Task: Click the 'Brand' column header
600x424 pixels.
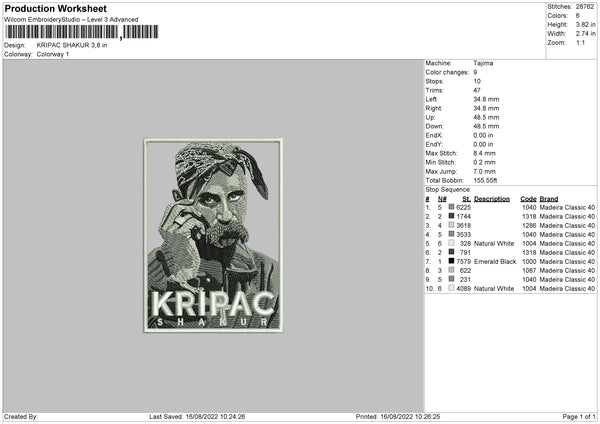Action: 549,199
